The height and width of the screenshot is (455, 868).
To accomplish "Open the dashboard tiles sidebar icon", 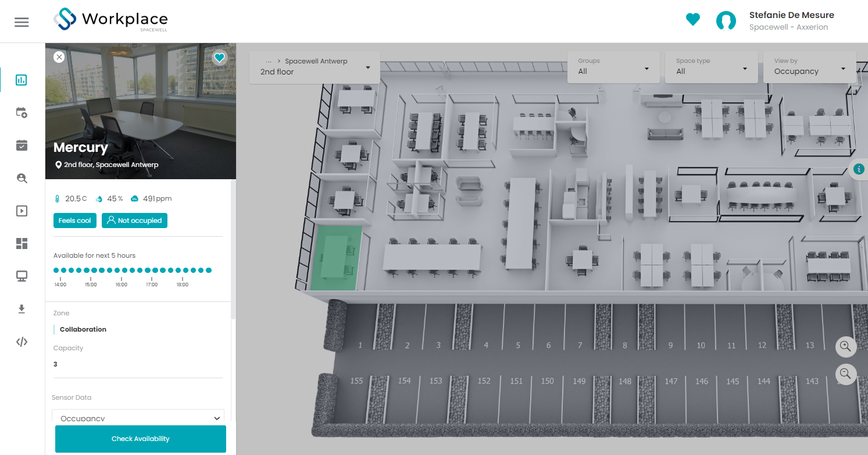I will pyautogui.click(x=22, y=243).
